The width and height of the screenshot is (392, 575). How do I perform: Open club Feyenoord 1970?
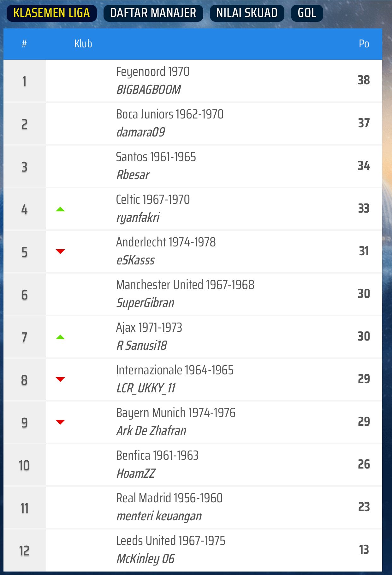click(152, 72)
